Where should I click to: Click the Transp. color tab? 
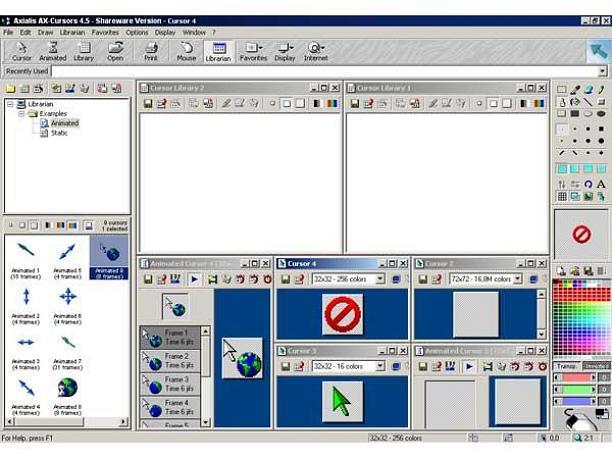(566, 366)
